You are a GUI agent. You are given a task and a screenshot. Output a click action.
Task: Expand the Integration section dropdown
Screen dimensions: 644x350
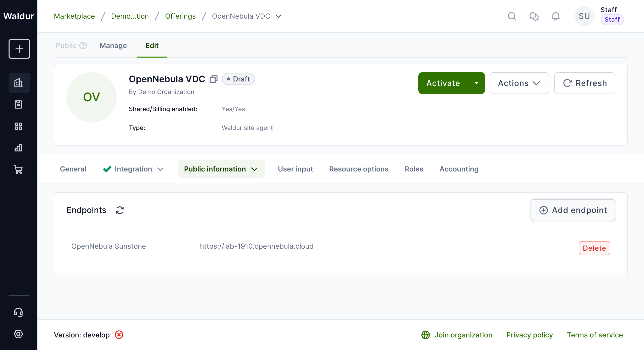(160, 169)
